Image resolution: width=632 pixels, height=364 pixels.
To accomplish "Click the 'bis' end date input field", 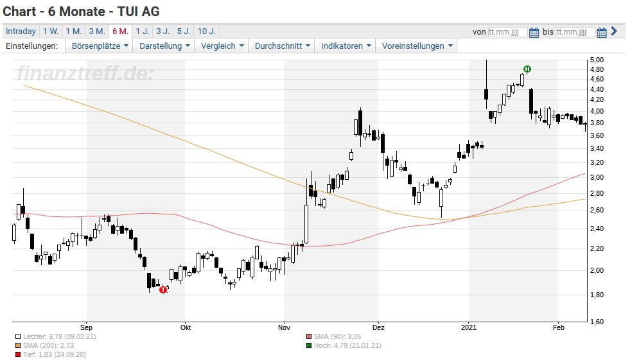I will click(575, 32).
